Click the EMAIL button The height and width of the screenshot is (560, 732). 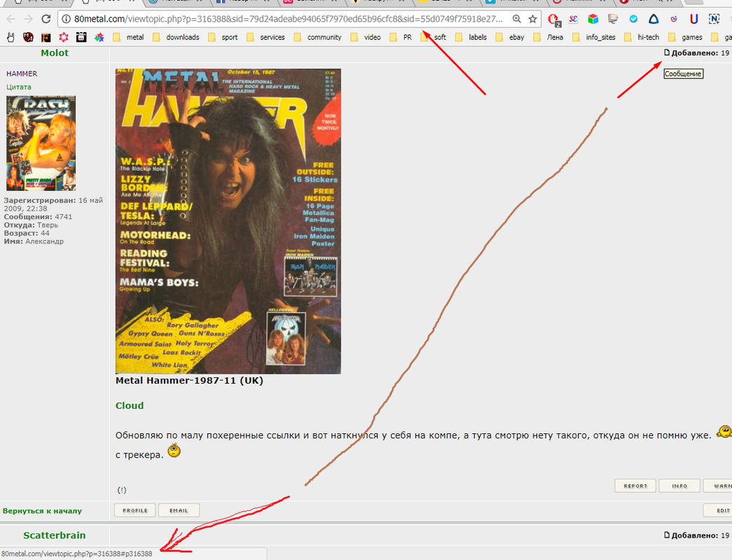coord(179,510)
